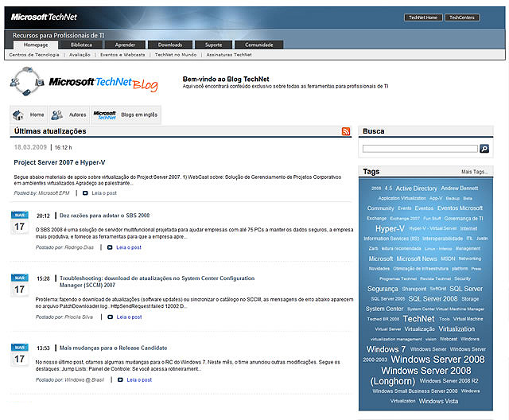This screenshot has height=420, width=509.
Task: Open the Downloads tab
Action: pyautogui.click(x=170, y=45)
